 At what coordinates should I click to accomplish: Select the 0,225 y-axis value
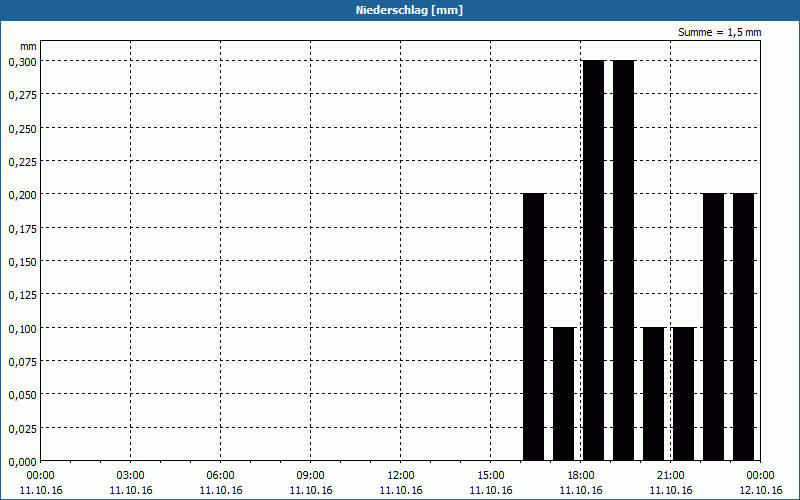click(x=22, y=162)
